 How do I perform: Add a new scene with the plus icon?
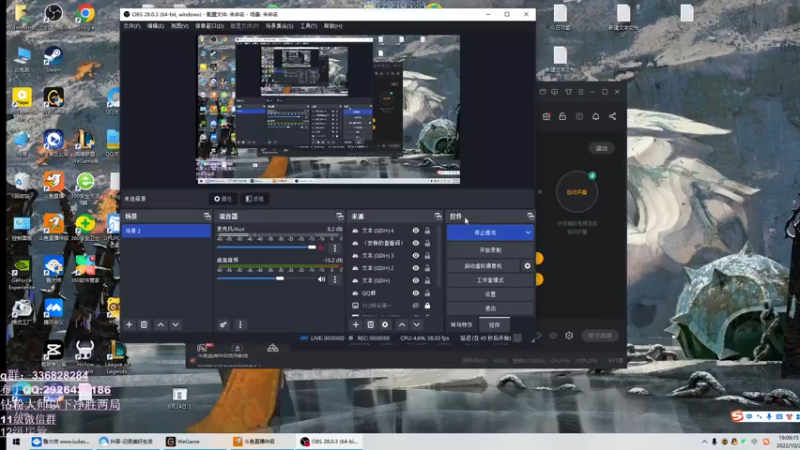pos(129,324)
